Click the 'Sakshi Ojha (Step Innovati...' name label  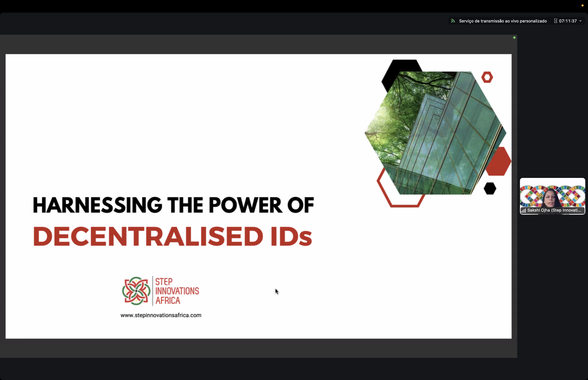(554, 210)
